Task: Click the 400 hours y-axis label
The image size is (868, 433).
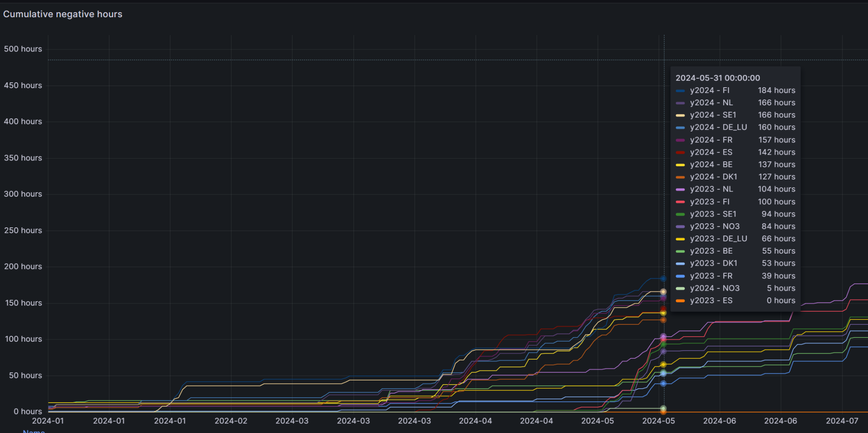Action: point(23,122)
